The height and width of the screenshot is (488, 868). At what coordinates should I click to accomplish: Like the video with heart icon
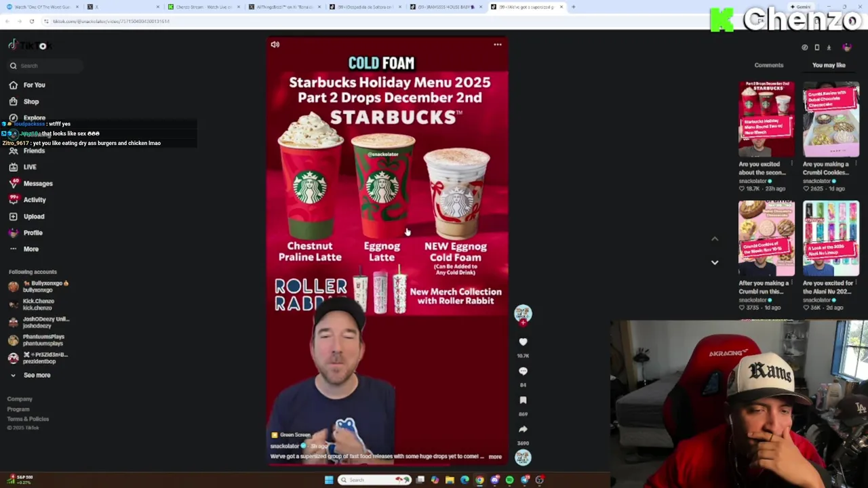(523, 342)
